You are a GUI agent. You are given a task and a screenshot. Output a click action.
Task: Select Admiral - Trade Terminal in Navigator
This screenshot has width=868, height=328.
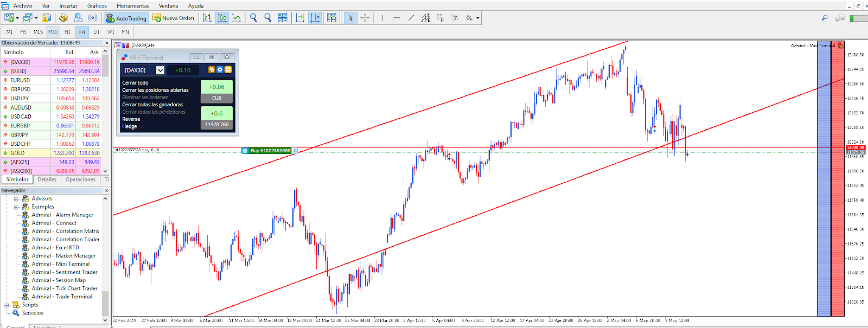click(x=62, y=297)
